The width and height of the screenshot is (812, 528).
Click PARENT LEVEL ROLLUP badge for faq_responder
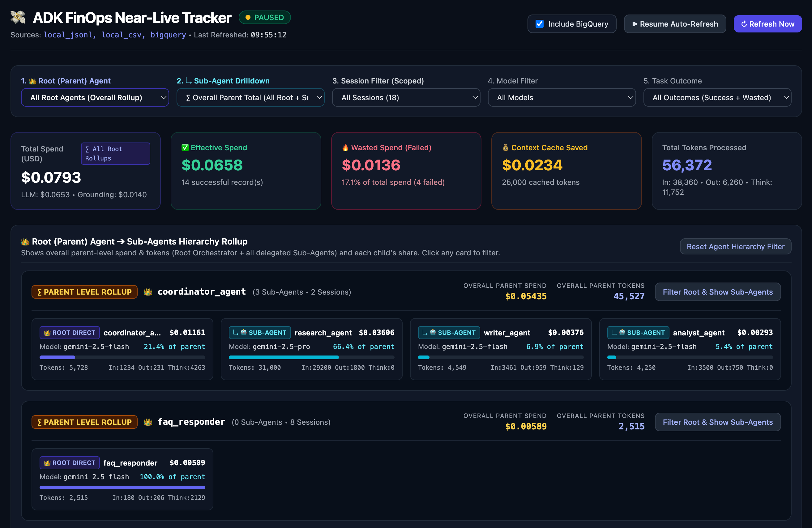(x=84, y=422)
